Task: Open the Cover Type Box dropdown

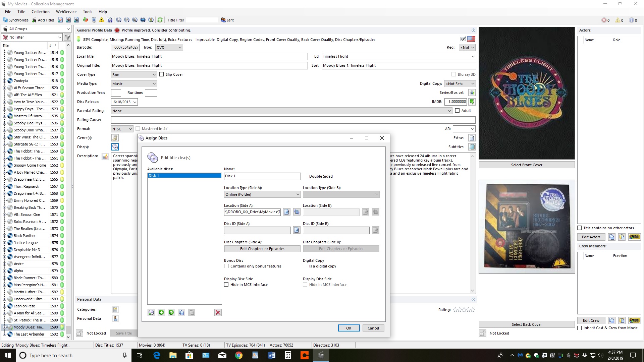Action: pyautogui.click(x=134, y=75)
